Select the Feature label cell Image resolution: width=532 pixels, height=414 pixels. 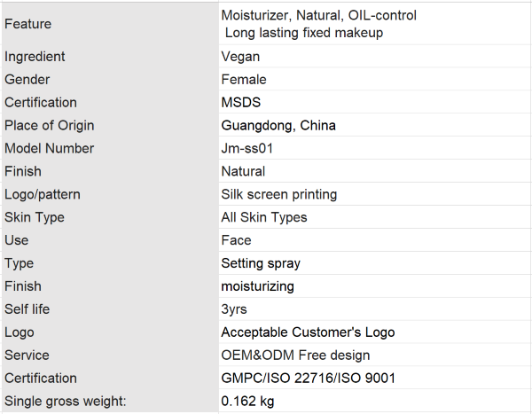coord(110,24)
